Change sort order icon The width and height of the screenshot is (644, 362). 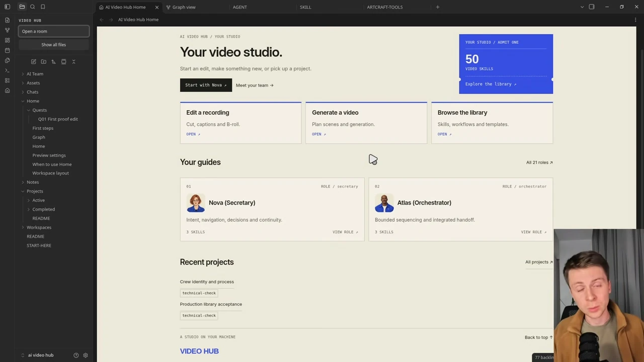click(x=53, y=61)
